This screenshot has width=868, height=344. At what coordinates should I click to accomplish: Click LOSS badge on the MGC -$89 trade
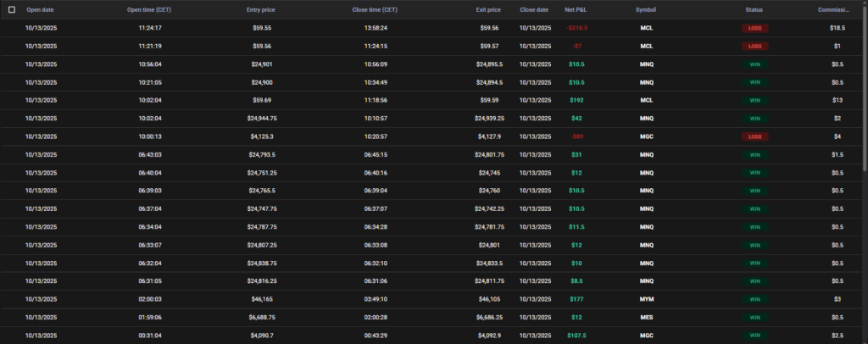[754, 136]
